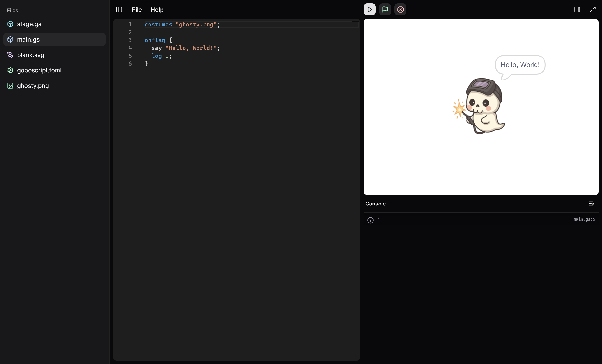602x364 pixels.
Task: Open the Help menu
Action: pyautogui.click(x=157, y=10)
